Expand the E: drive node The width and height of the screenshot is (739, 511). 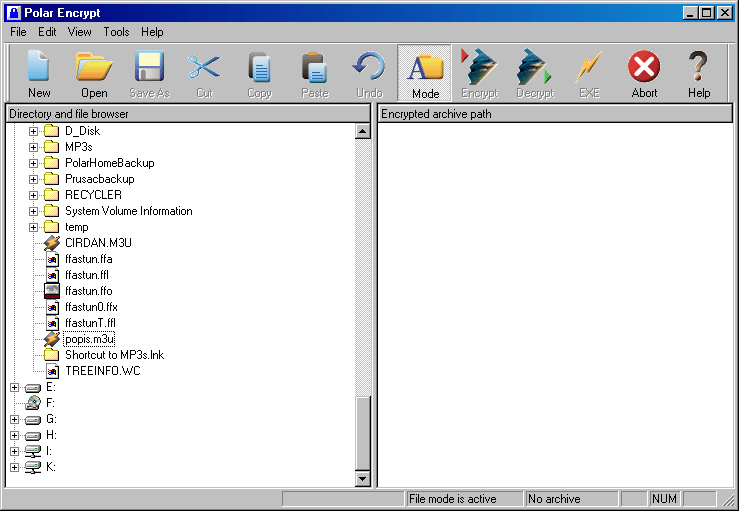(x=14, y=387)
